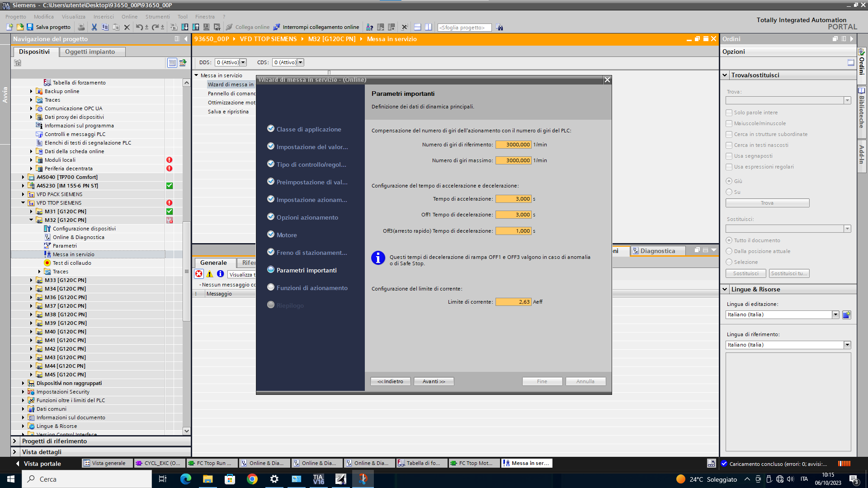The width and height of the screenshot is (868, 488).
Task: Open Test di collaudo tree item
Action: [72, 263]
